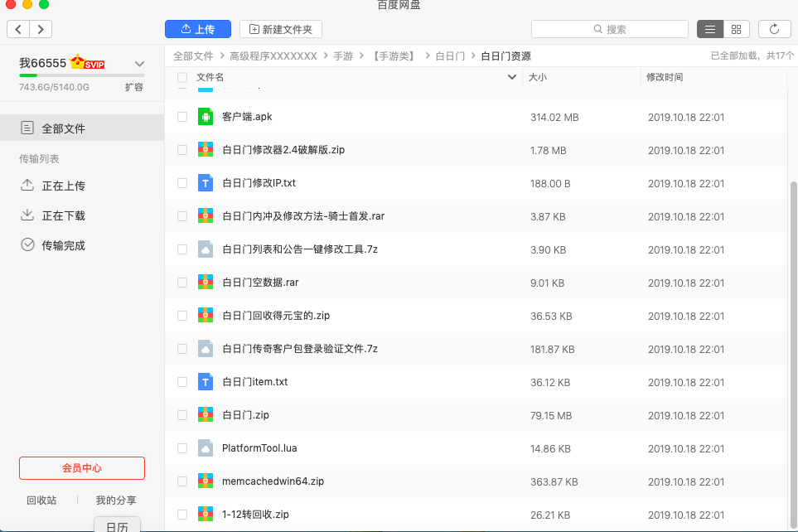The height and width of the screenshot is (532, 798).
Task: Switch to list view icon
Action: point(710,29)
